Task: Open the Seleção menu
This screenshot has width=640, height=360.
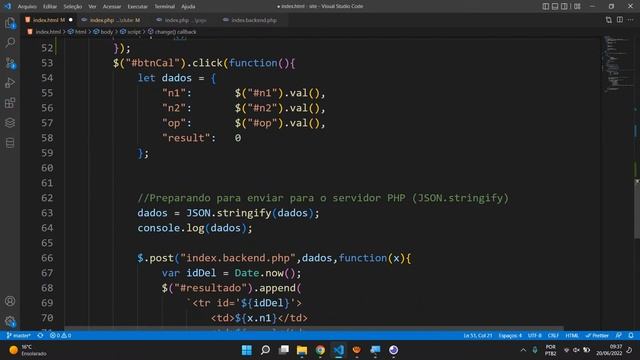Action: (73, 7)
